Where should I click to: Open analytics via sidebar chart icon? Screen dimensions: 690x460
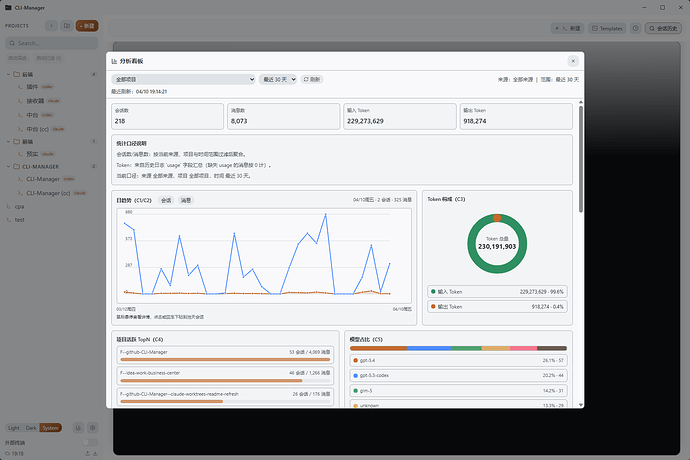[78, 427]
